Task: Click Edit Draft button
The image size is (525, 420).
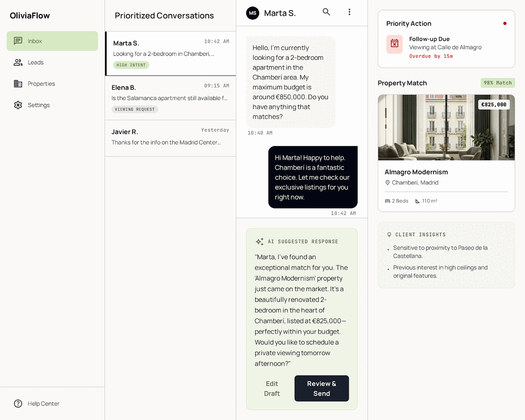Action: coord(272,388)
